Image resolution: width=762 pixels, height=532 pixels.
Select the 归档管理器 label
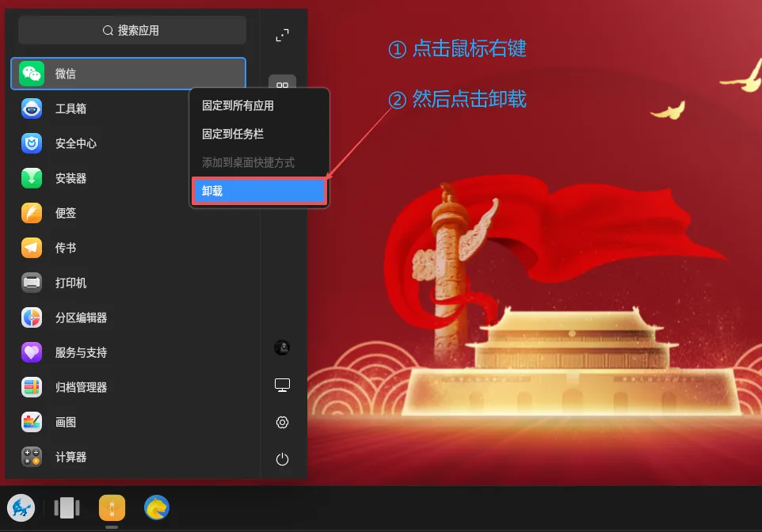(81, 387)
